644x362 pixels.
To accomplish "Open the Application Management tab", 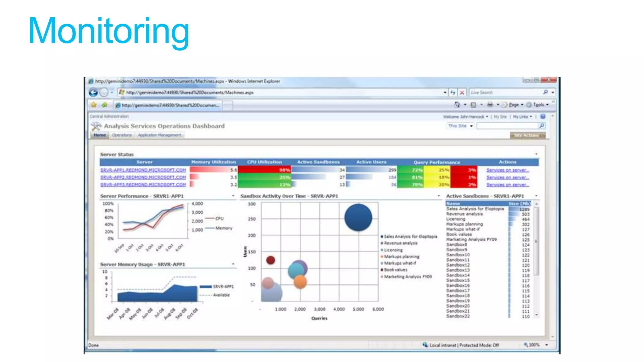I will (159, 135).
